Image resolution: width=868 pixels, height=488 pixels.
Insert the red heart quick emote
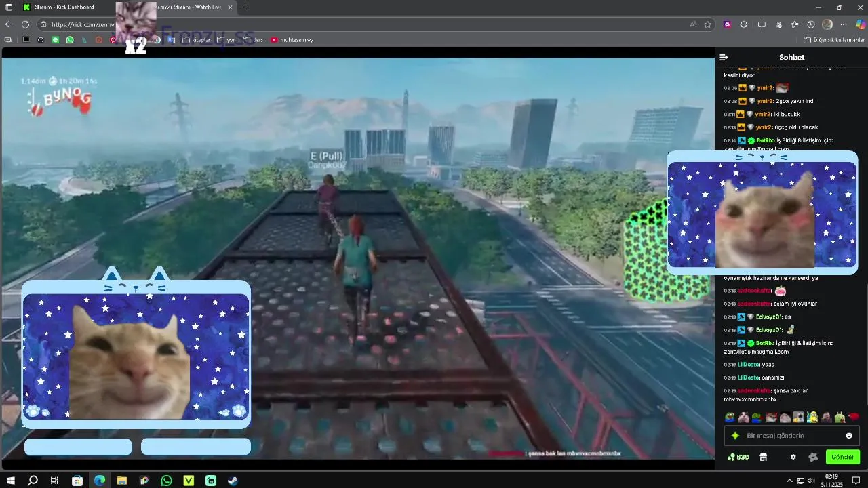pos(854,418)
